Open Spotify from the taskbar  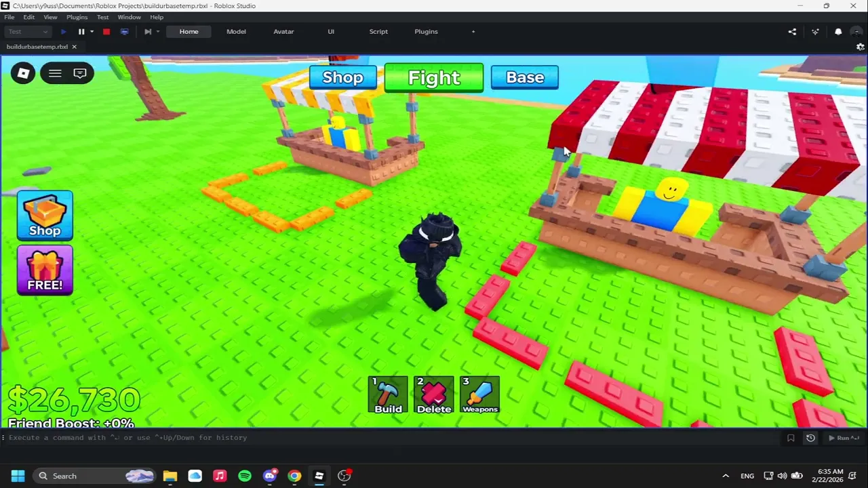click(x=245, y=476)
